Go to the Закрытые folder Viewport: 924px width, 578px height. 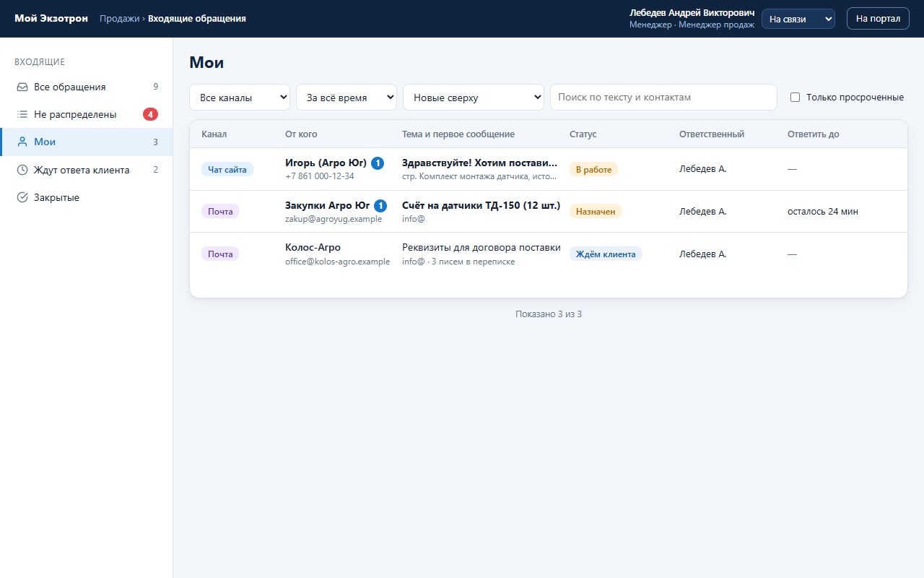point(87,197)
